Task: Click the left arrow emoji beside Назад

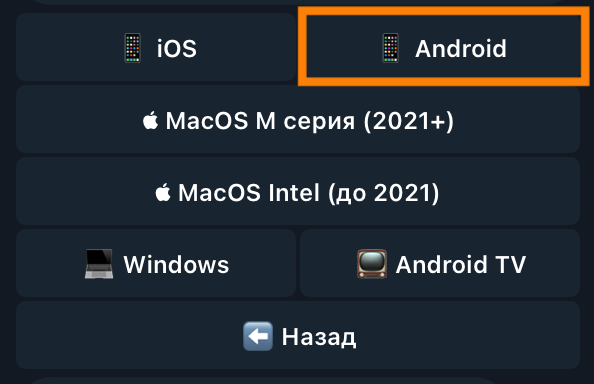Action: [258, 336]
